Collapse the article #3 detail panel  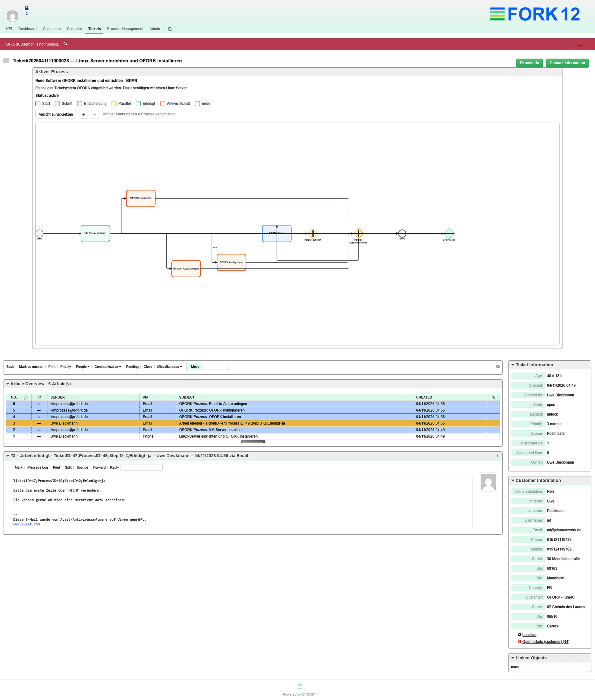(7, 456)
